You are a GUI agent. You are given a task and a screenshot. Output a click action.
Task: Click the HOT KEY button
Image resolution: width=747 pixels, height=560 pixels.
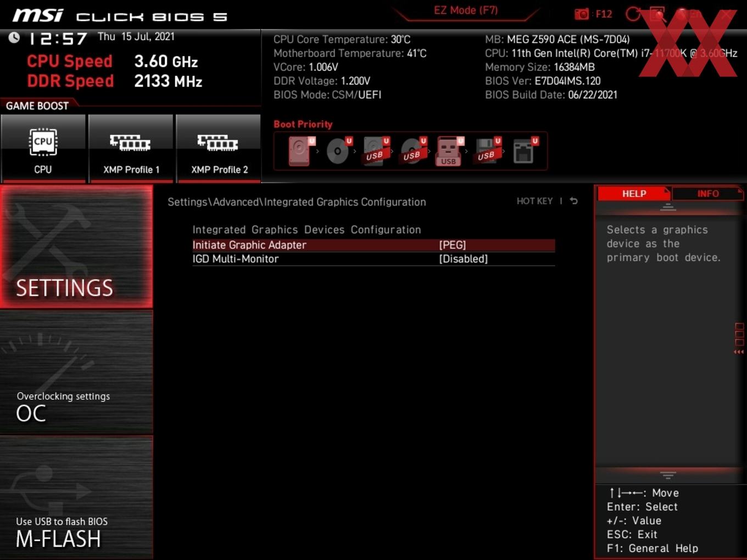(x=534, y=201)
